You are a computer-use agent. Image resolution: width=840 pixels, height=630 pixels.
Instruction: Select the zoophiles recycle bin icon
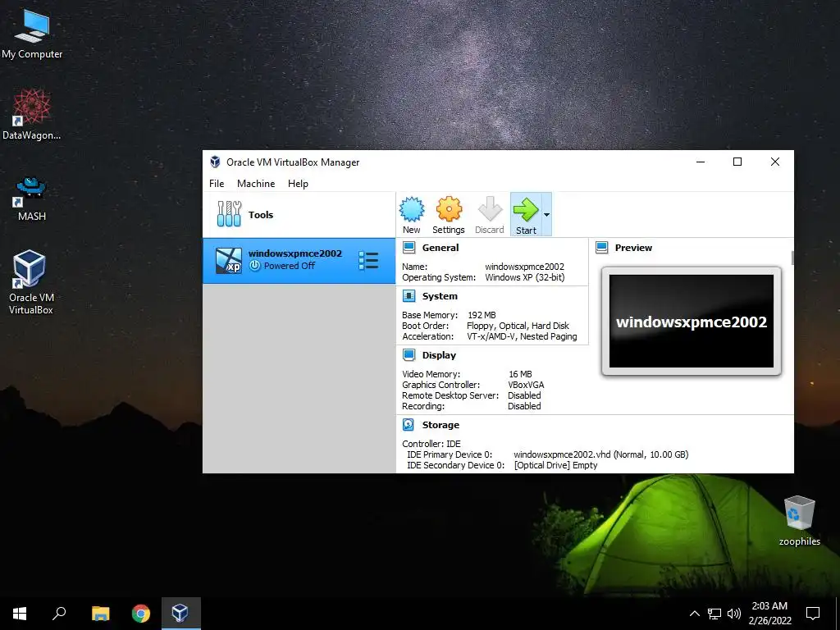[x=799, y=520]
